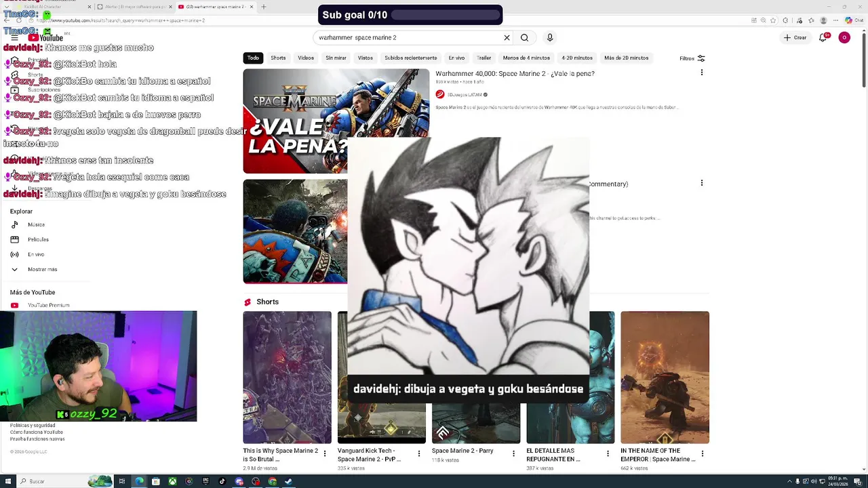
Task: Start voice search with the microphone icon
Action: [550, 38]
